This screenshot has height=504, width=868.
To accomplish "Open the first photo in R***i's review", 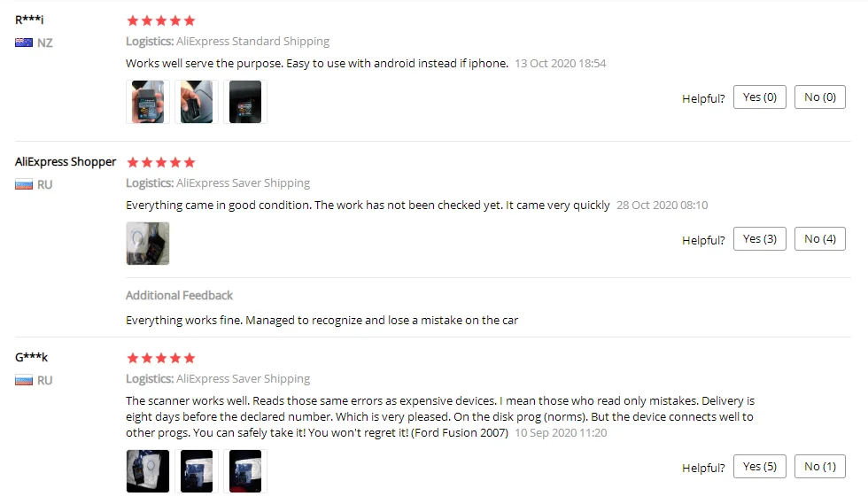I will coord(148,102).
